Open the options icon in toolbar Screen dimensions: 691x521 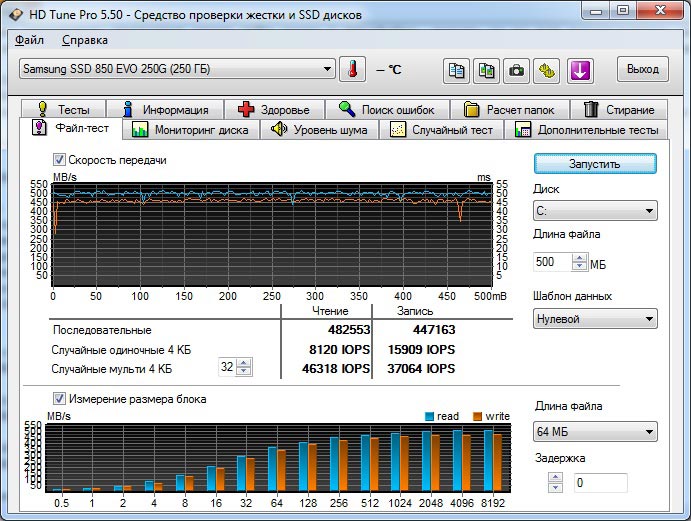pos(547,70)
